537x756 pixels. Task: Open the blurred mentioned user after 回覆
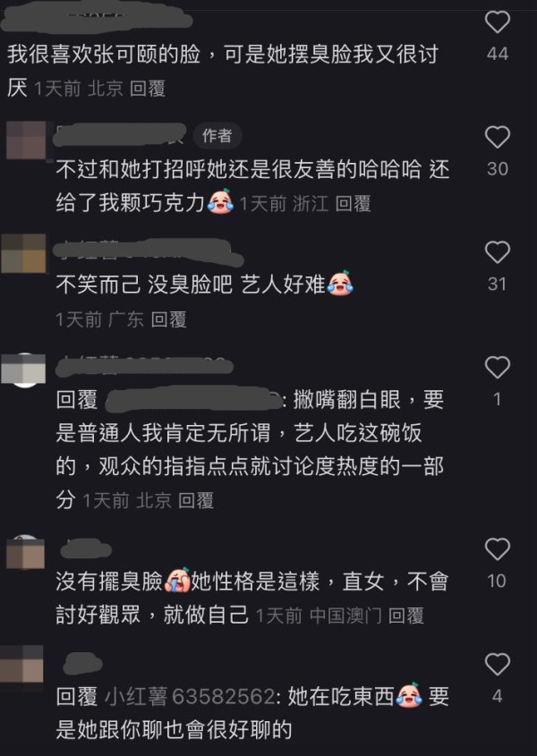point(194,400)
